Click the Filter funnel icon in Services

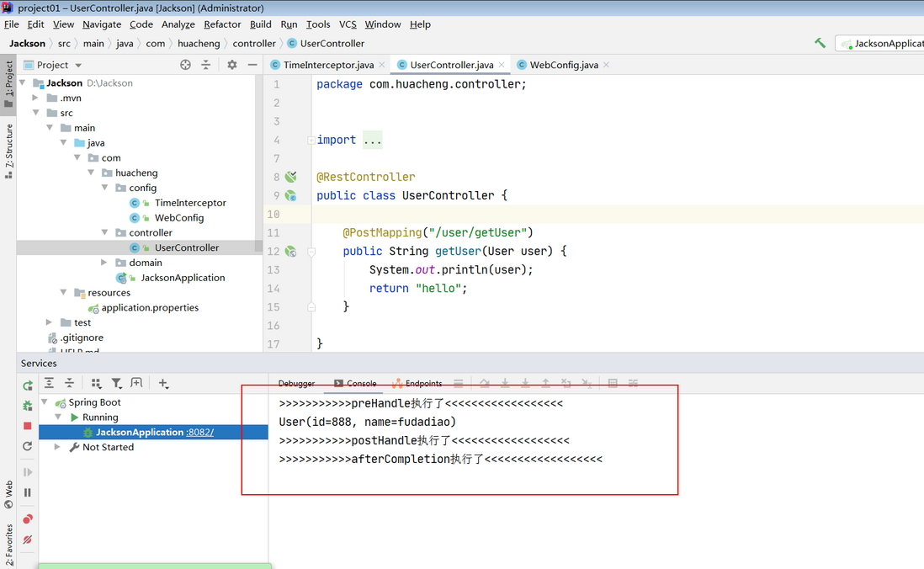(x=117, y=383)
